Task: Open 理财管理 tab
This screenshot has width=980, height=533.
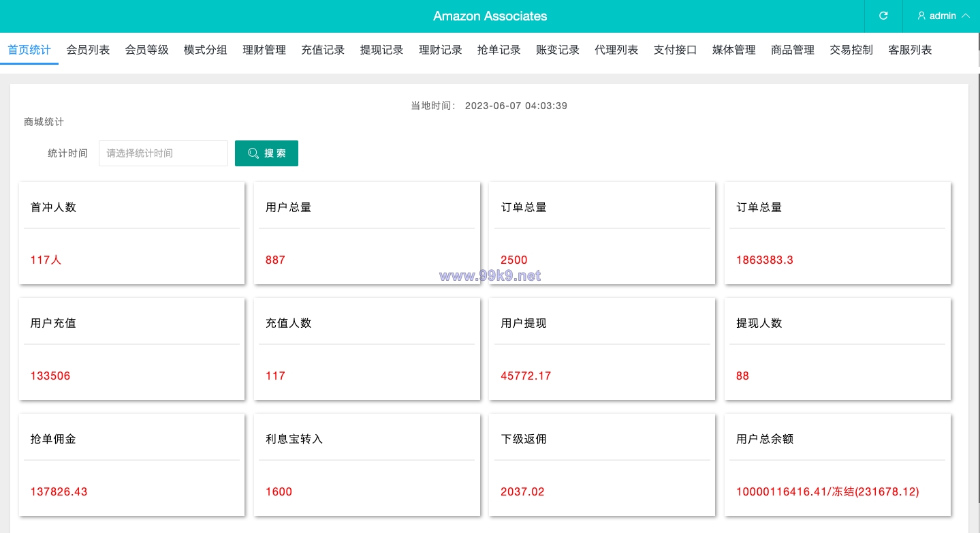Action: click(264, 50)
